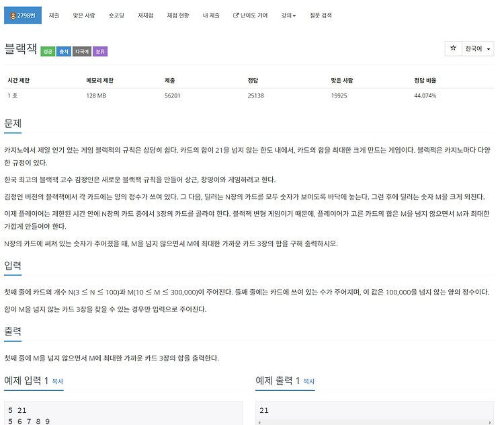The height and width of the screenshot is (425, 504).
Task: Click the 44.074% accuracy ratio value
Action: pos(425,95)
